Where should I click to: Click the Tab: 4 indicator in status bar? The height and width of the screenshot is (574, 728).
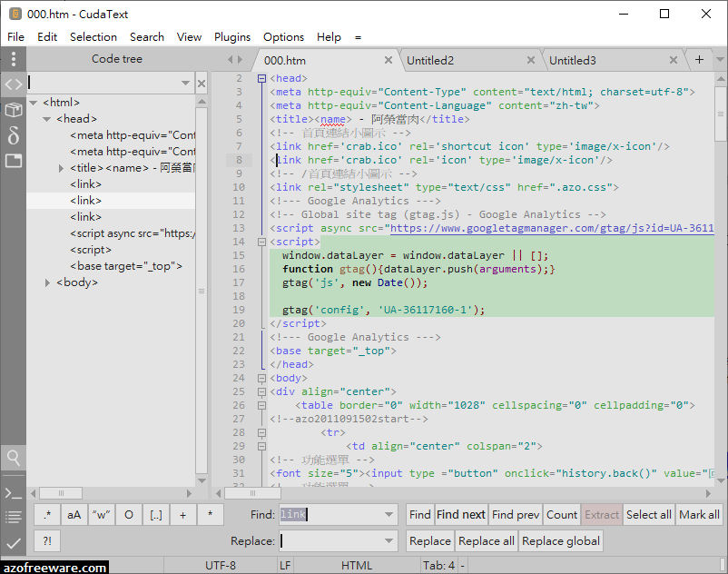pyautogui.click(x=438, y=564)
